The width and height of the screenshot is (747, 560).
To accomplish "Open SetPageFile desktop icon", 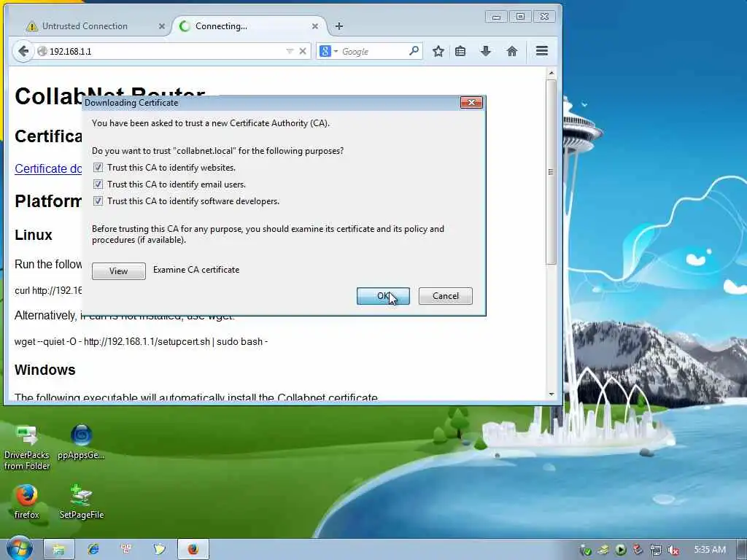I will [x=81, y=502].
